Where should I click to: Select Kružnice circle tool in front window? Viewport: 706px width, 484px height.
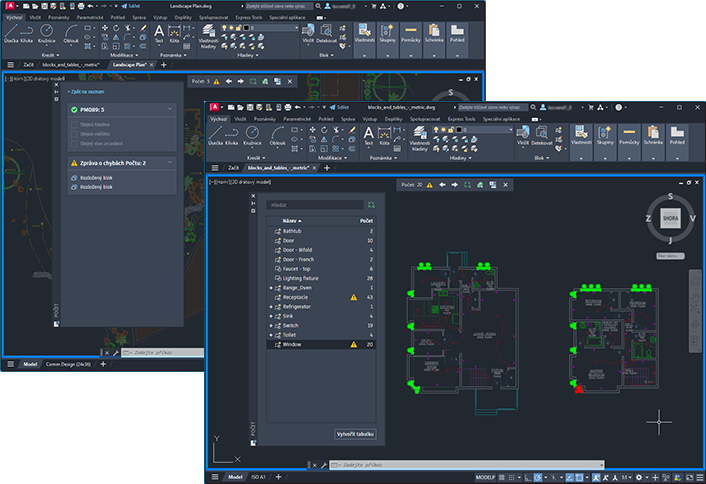pos(252,135)
